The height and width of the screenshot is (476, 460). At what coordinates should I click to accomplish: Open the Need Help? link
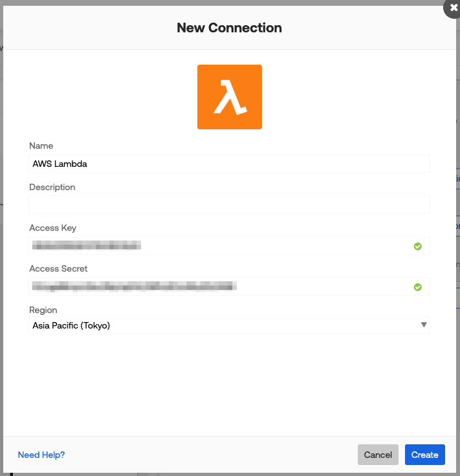pos(41,455)
